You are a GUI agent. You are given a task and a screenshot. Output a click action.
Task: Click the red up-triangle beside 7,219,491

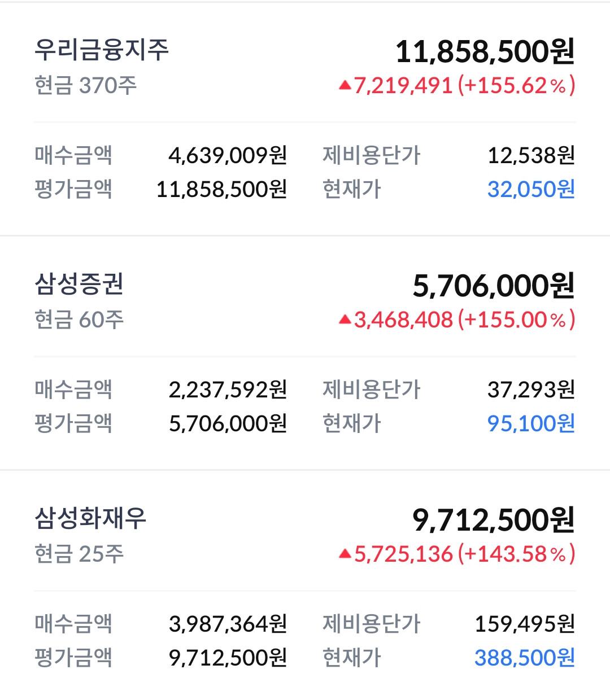pos(345,86)
